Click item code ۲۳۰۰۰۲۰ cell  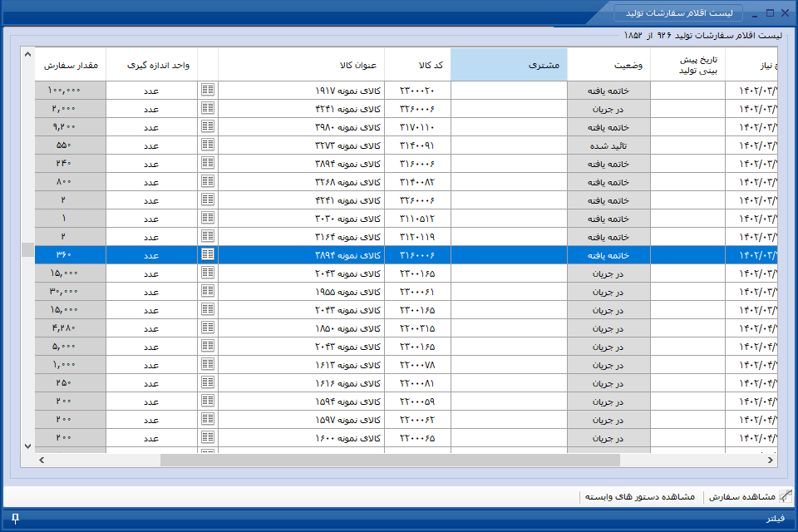(418, 90)
